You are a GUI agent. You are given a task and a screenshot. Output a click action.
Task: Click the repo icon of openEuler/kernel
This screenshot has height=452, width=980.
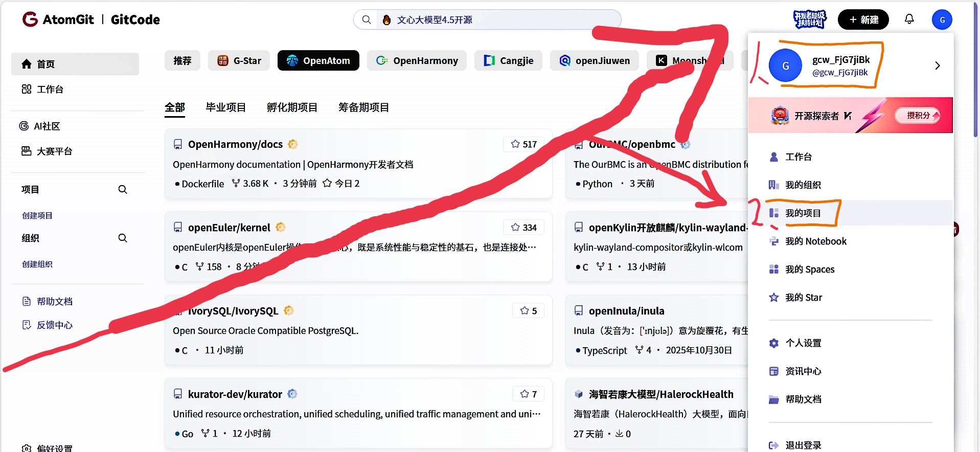pos(178,227)
